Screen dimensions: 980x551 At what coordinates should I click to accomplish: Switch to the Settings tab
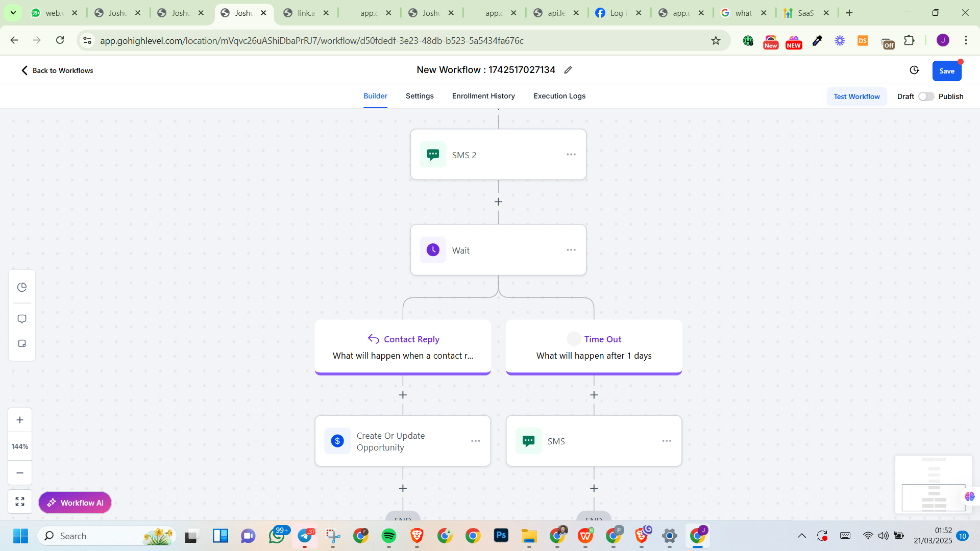point(420,96)
